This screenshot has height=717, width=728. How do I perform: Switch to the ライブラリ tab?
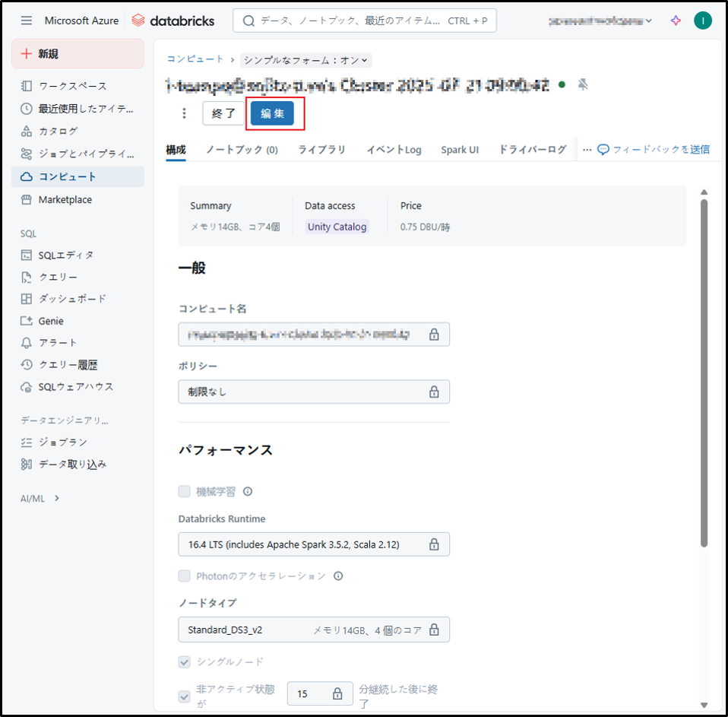click(x=321, y=150)
